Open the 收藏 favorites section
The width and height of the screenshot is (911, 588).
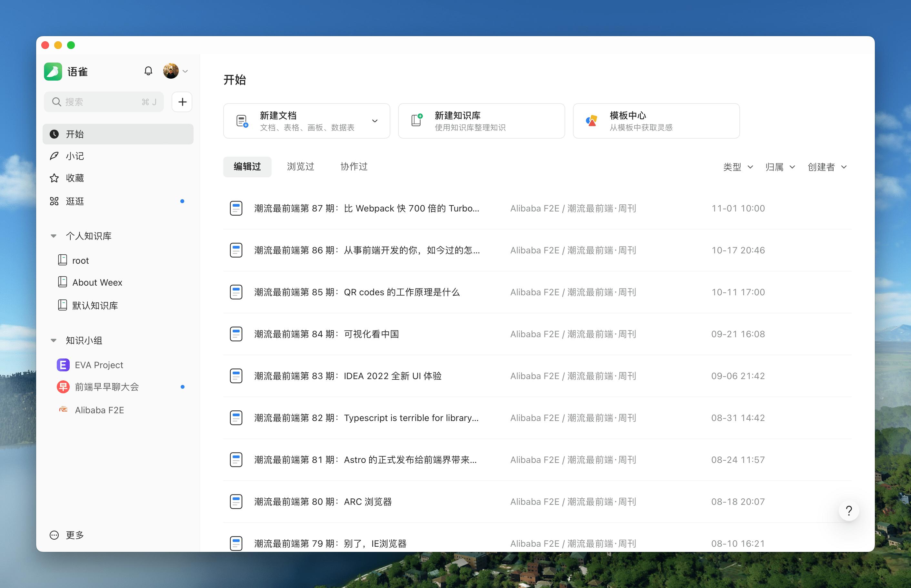coord(75,178)
